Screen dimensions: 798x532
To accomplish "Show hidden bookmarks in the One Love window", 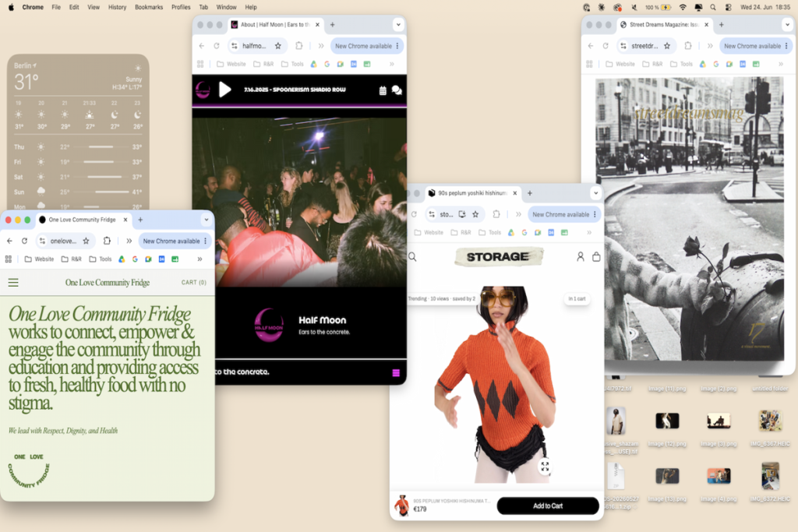I will [x=199, y=259].
